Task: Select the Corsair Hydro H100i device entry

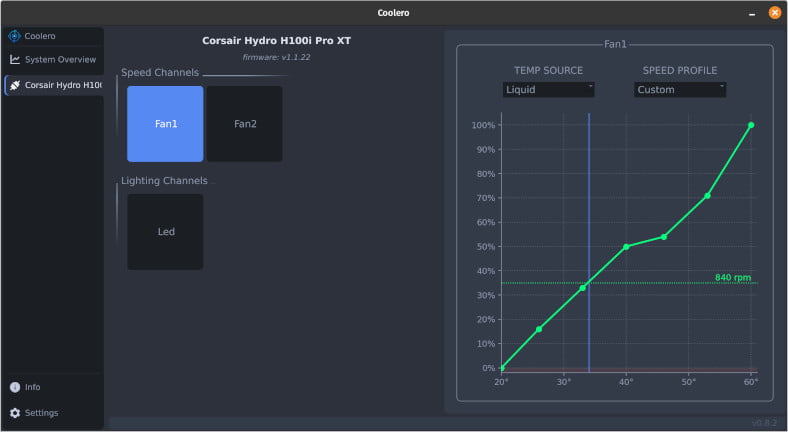Action: (54, 85)
